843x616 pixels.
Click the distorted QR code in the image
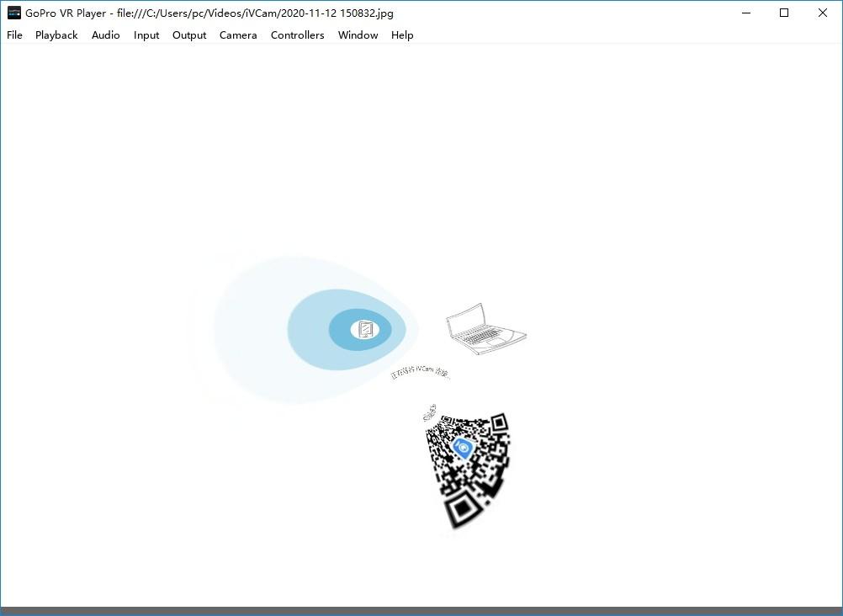point(468,469)
